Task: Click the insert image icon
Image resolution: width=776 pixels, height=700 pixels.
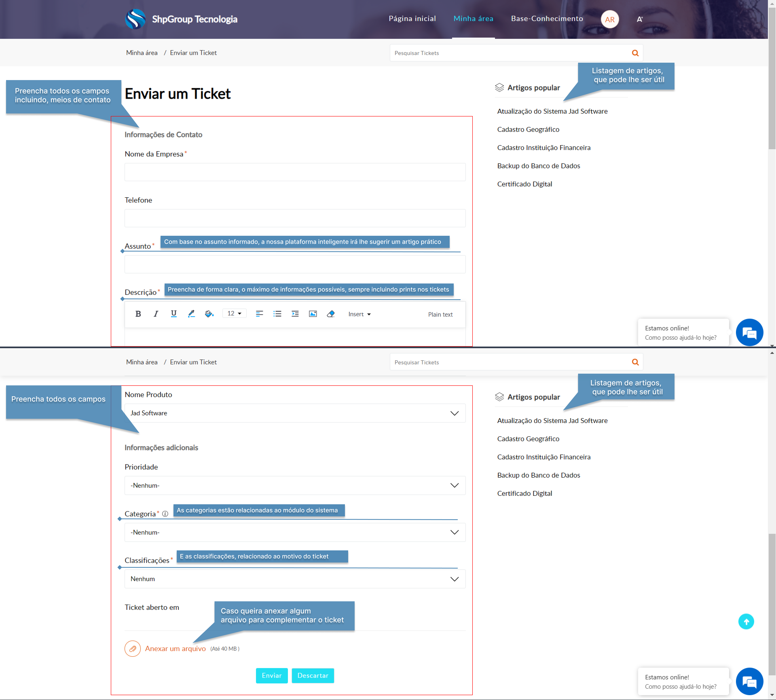Action: click(313, 314)
